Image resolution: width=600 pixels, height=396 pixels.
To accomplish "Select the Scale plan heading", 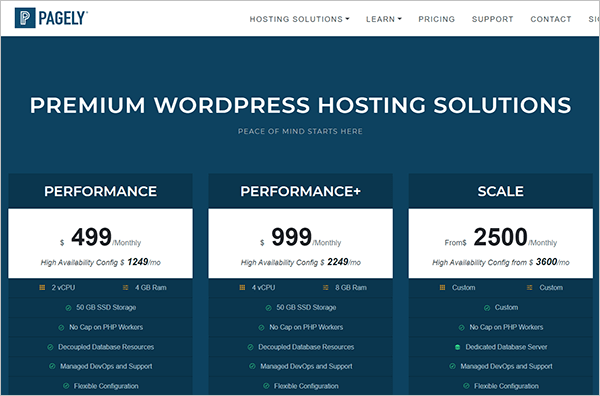I will 501,191.
